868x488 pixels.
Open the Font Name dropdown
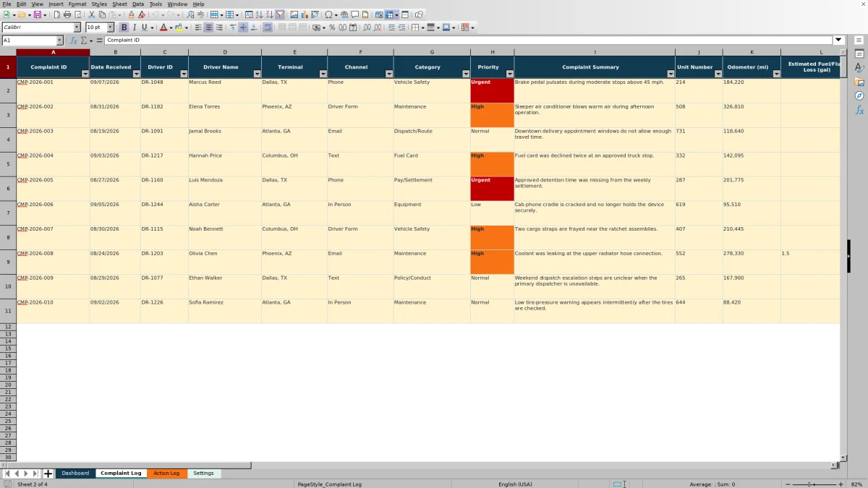point(77,27)
